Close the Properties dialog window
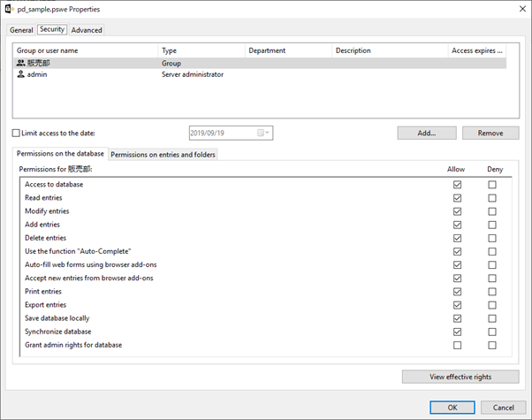532x420 pixels. (516, 9)
